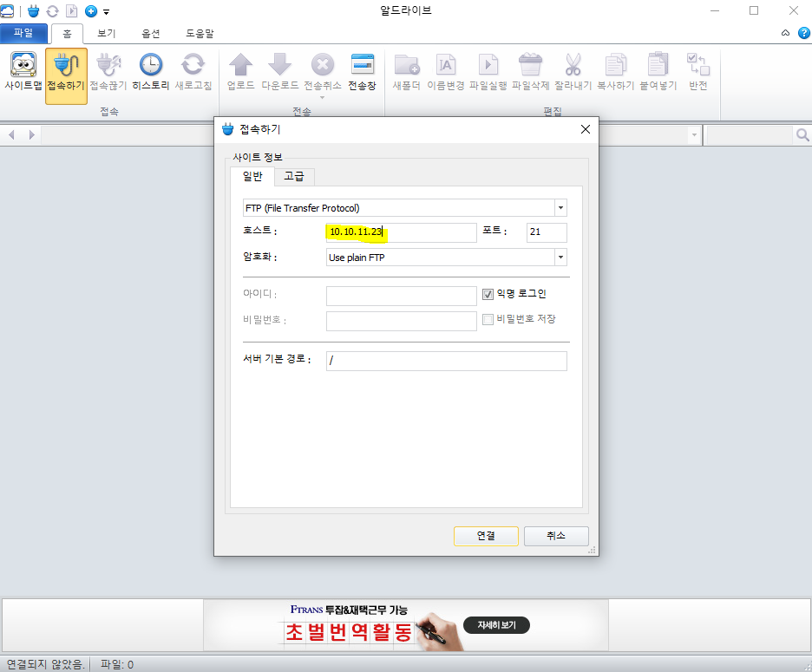Click the back navigation arrow

[11, 135]
